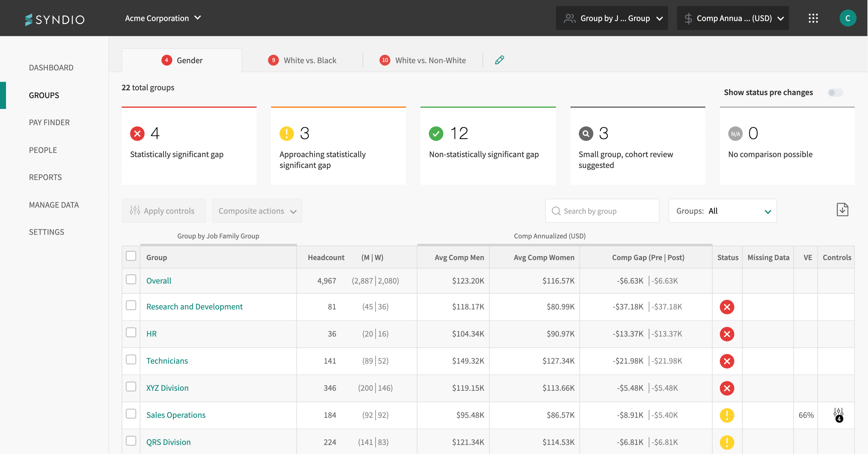Switch to White vs. Black tab
This screenshot has width=868, height=454.
click(x=302, y=60)
